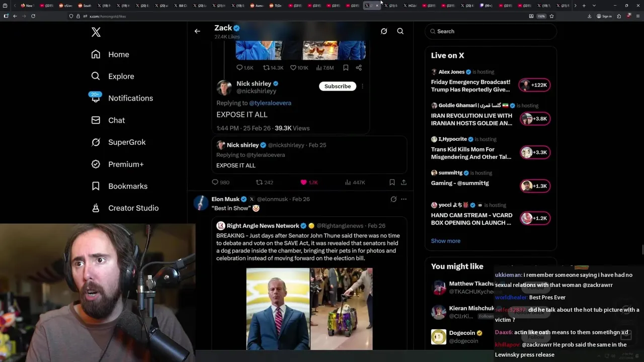The image size is (644, 362).
Task: Click the Home house icon
Action: (x=96, y=54)
